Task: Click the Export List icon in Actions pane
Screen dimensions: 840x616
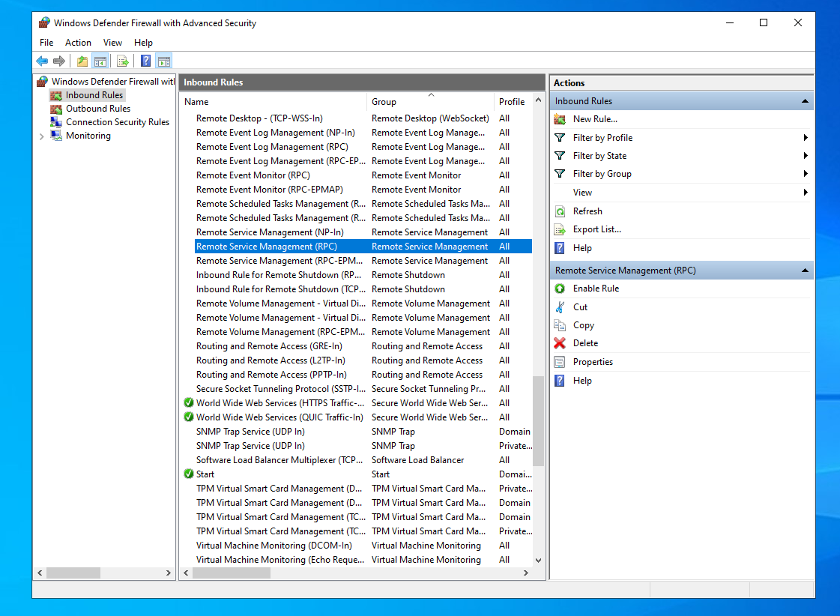Action: click(x=560, y=230)
